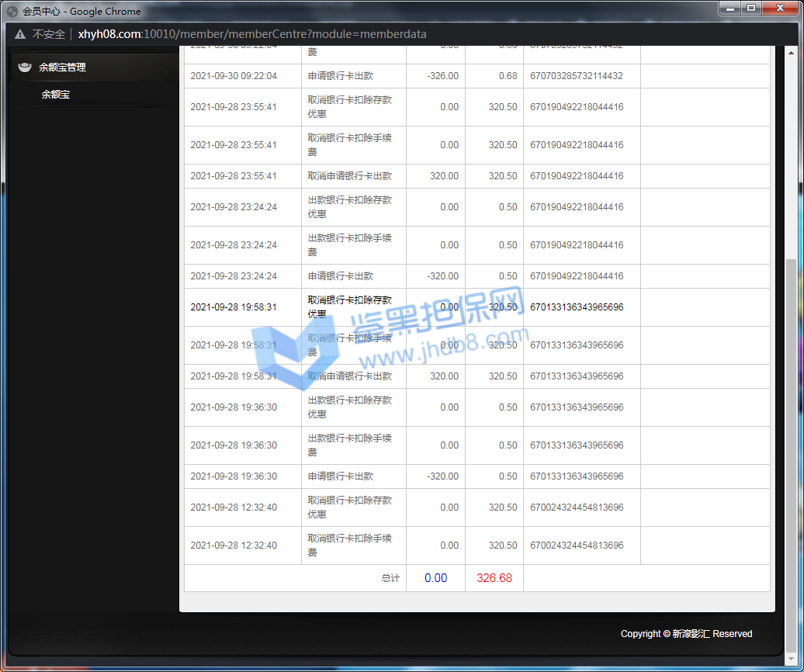The image size is (804, 672).
Task: Click the 不安全 label in the address bar
Action: click(x=49, y=34)
